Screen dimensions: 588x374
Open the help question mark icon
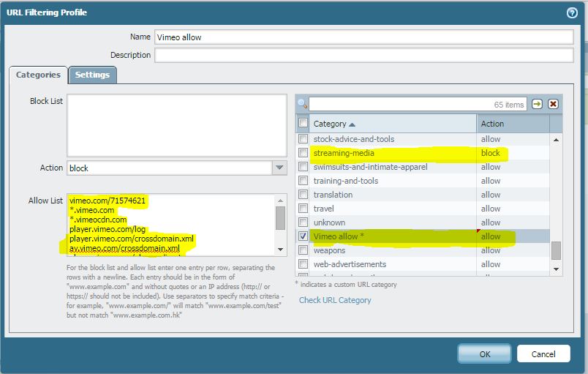(x=572, y=13)
